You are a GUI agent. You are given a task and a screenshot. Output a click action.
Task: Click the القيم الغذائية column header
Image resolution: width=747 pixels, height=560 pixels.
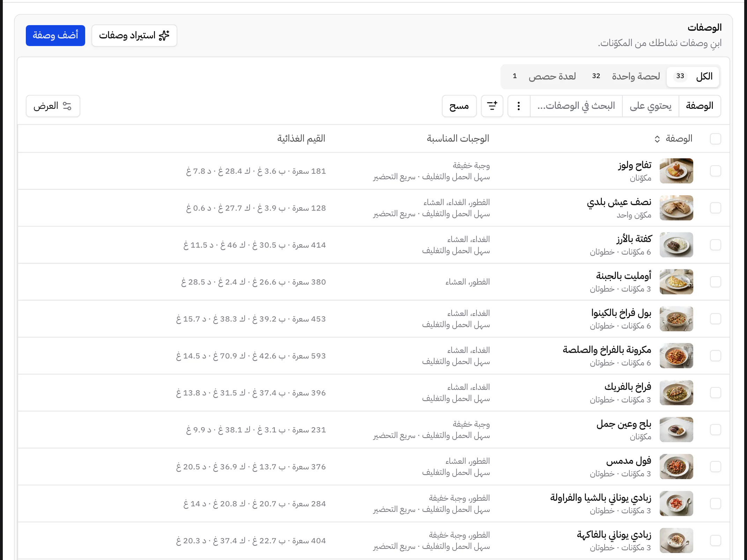(x=301, y=139)
